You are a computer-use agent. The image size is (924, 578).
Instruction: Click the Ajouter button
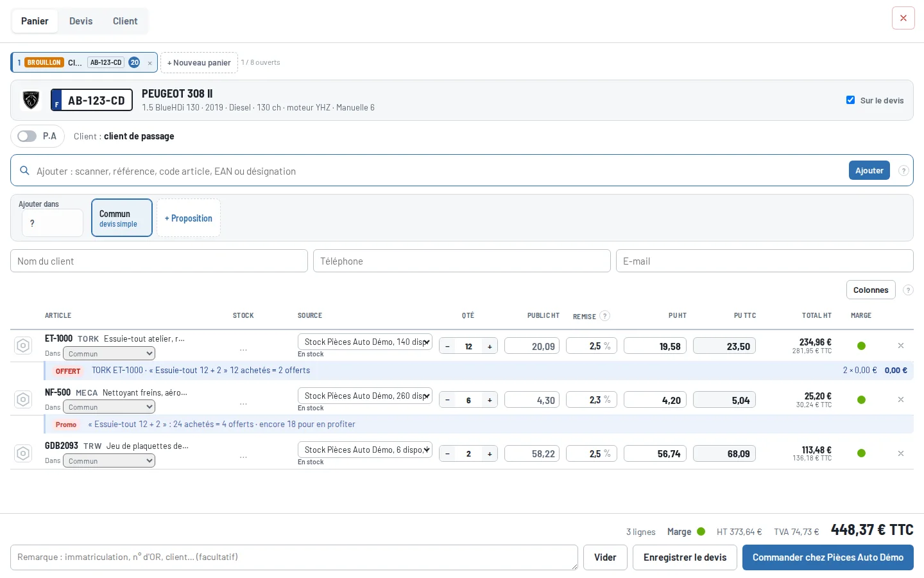click(x=869, y=170)
